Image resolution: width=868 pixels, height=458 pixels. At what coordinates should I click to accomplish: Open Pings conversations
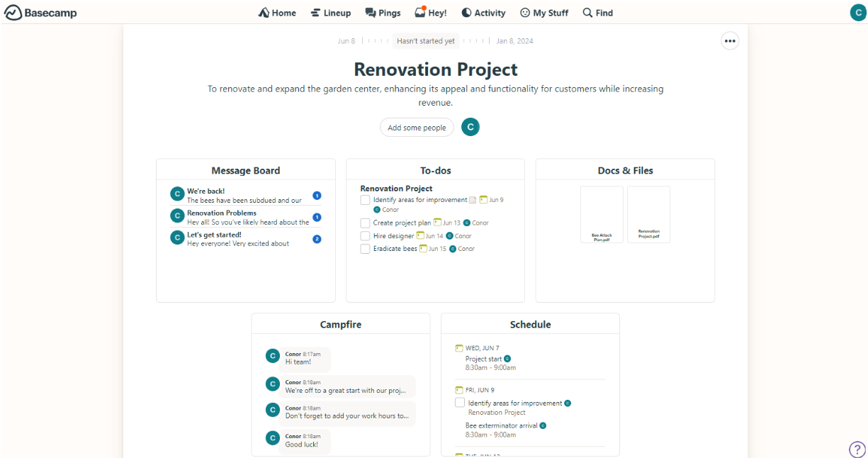(x=383, y=13)
